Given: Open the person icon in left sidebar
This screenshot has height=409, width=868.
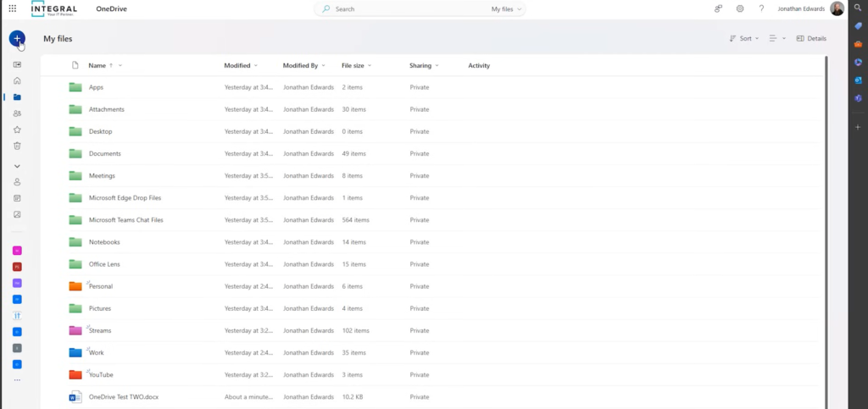Looking at the screenshot, I should pyautogui.click(x=17, y=182).
